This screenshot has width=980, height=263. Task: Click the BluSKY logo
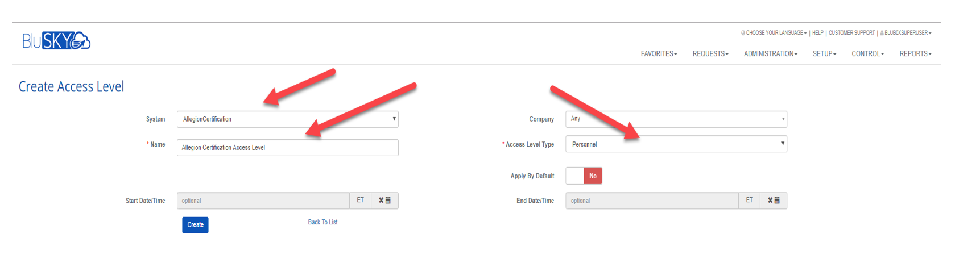pos(56,41)
